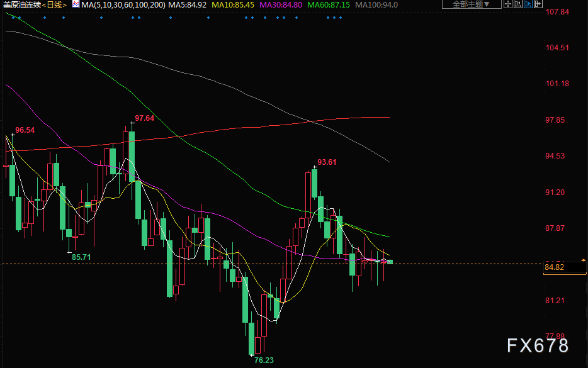Click the gray MA100:94.0 legend value

pyautogui.click(x=376, y=4)
